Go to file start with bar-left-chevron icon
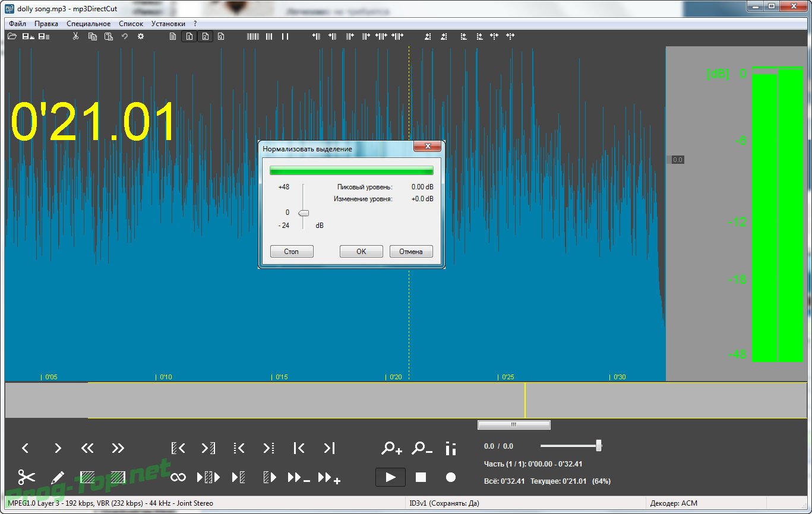 pos(299,448)
